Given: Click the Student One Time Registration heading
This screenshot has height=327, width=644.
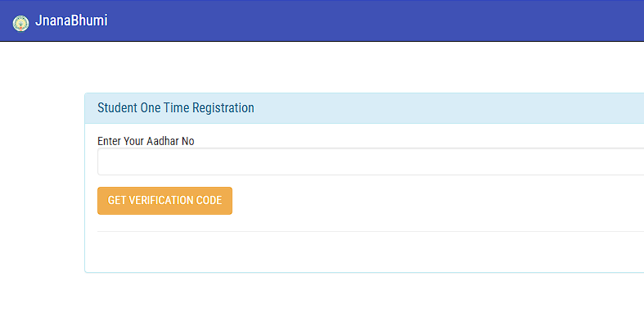Looking at the screenshot, I should (x=176, y=107).
